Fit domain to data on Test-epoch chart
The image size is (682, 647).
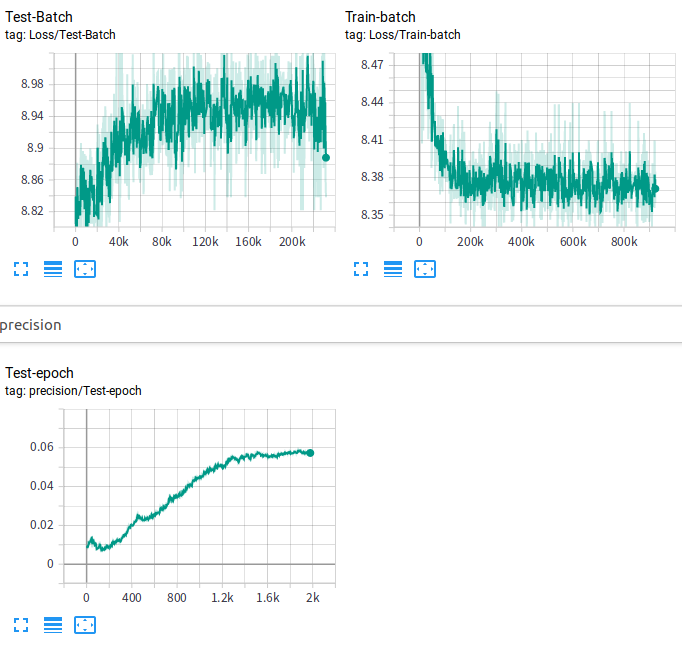pyautogui.click(x=85, y=625)
